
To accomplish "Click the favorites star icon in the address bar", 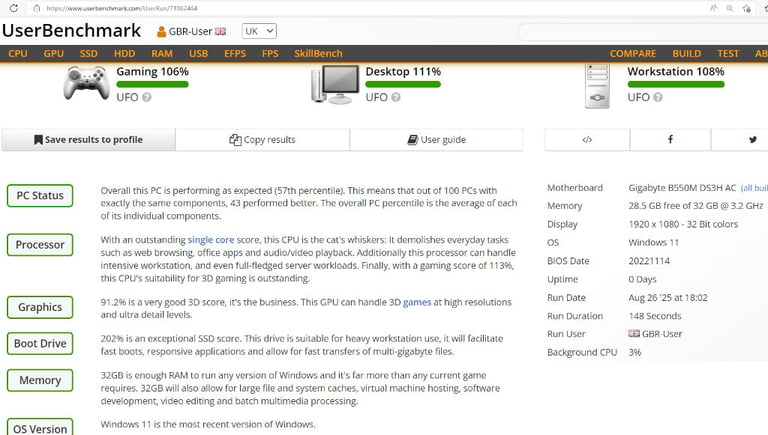I will point(746,8).
